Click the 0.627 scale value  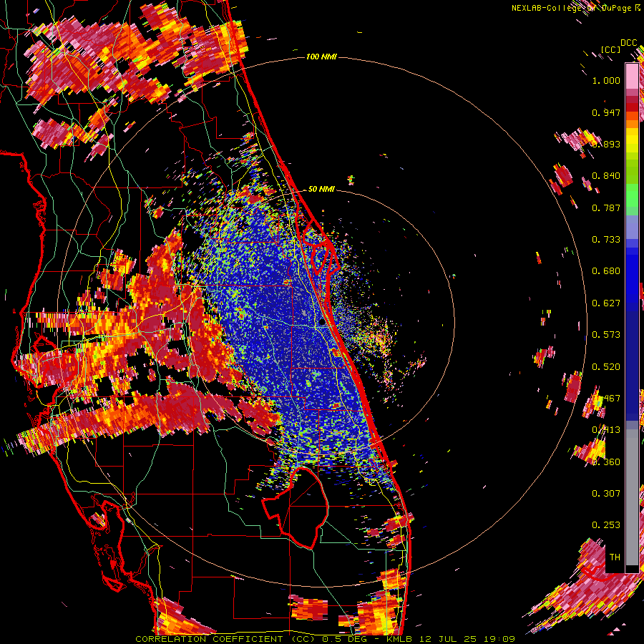click(x=606, y=303)
